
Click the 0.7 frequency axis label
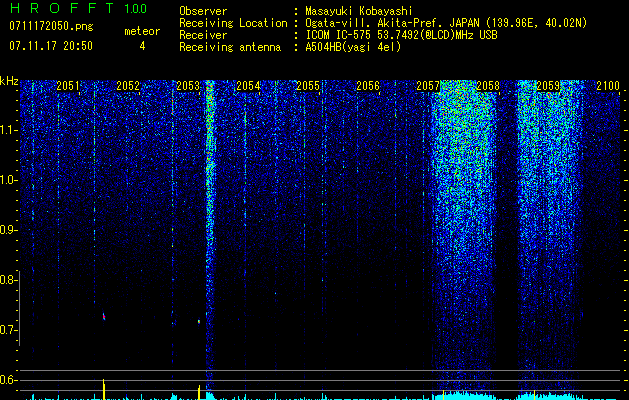pos(8,330)
